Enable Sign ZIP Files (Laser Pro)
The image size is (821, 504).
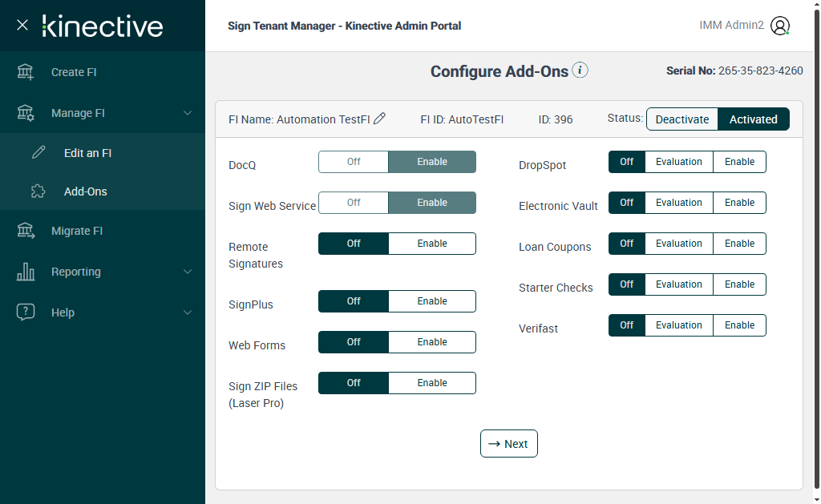(x=432, y=382)
